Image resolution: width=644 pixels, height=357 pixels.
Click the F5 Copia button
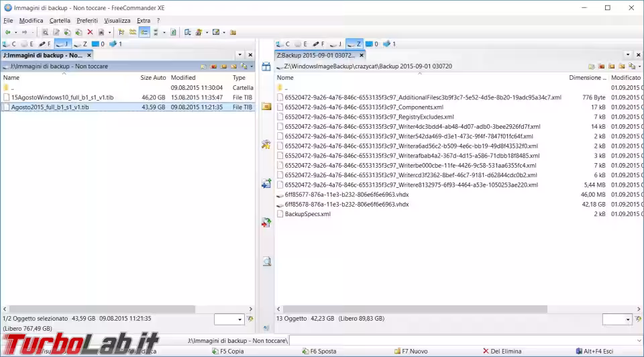coord(228,351)
